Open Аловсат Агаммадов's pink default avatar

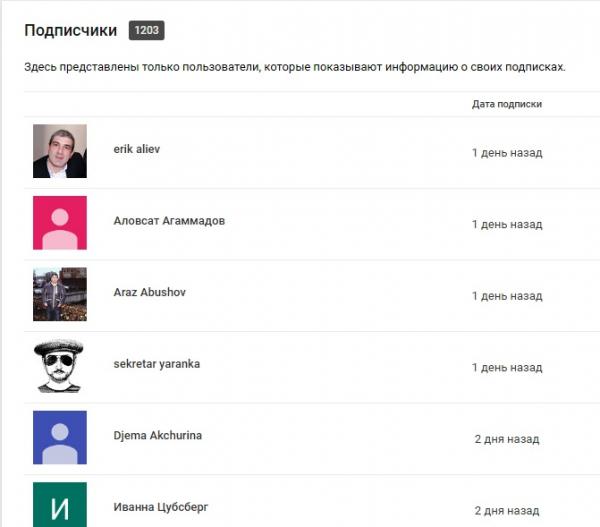point(60,222)
